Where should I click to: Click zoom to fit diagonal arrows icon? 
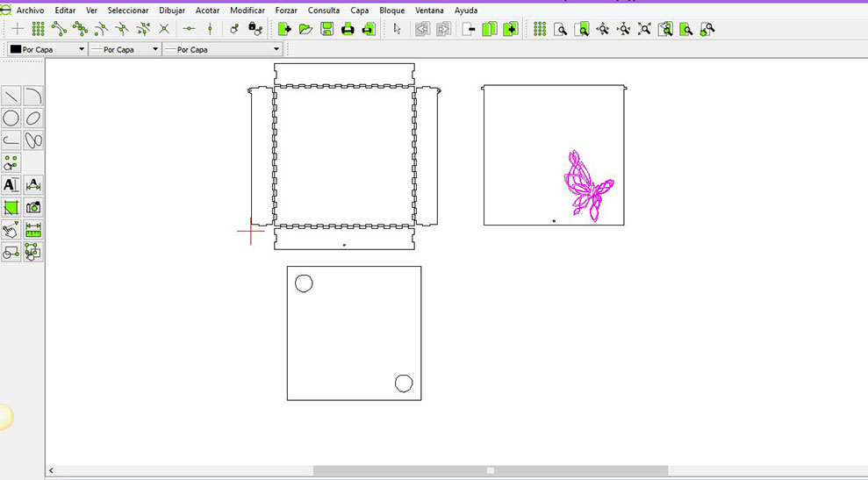tap(644, 29)
